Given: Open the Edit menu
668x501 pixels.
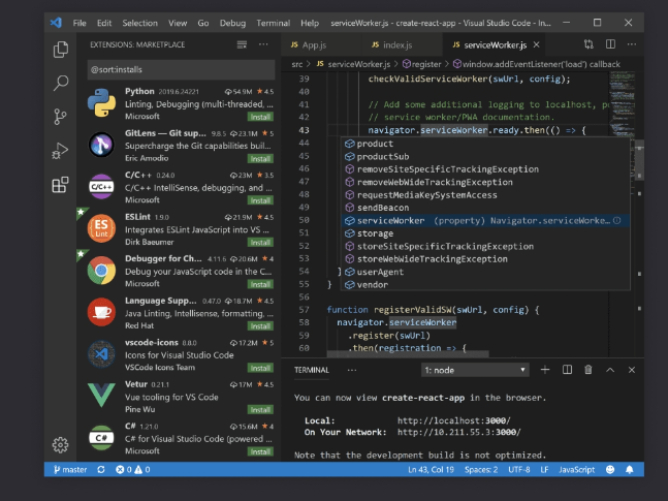Looking at the screenshot, I should click(x=104, y=23).
